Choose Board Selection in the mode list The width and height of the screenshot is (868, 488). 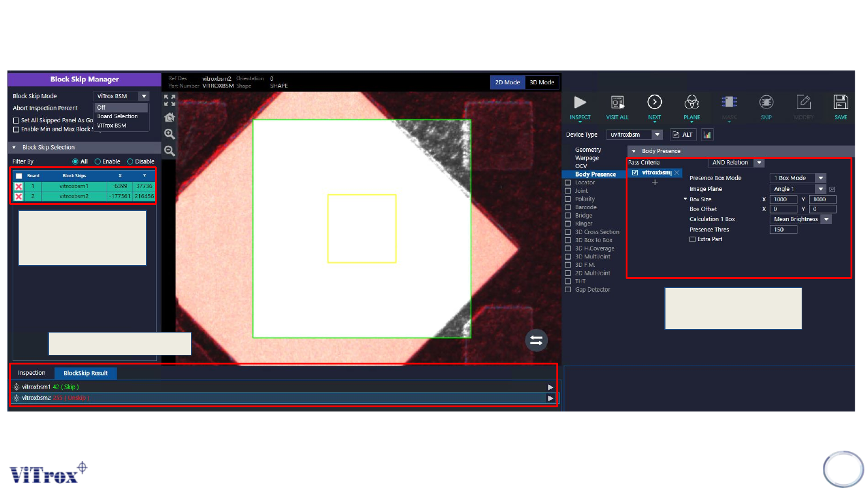tap(121, 116)
